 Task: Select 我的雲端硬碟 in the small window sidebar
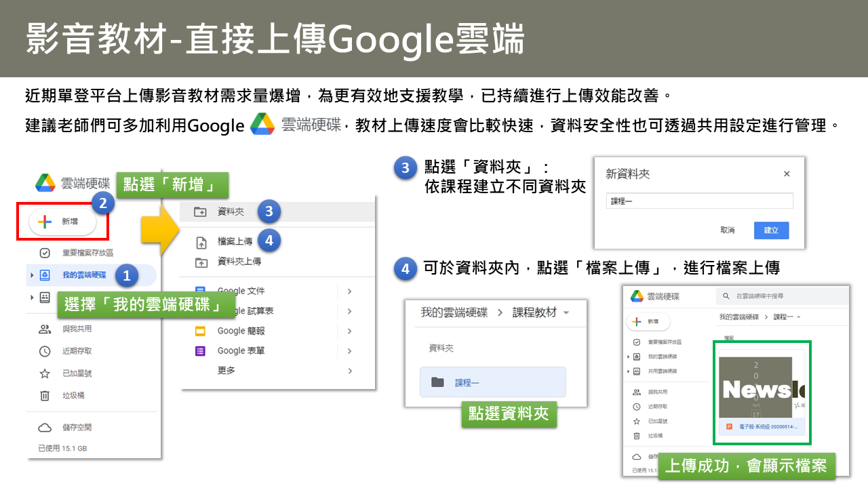pos(663,357)
